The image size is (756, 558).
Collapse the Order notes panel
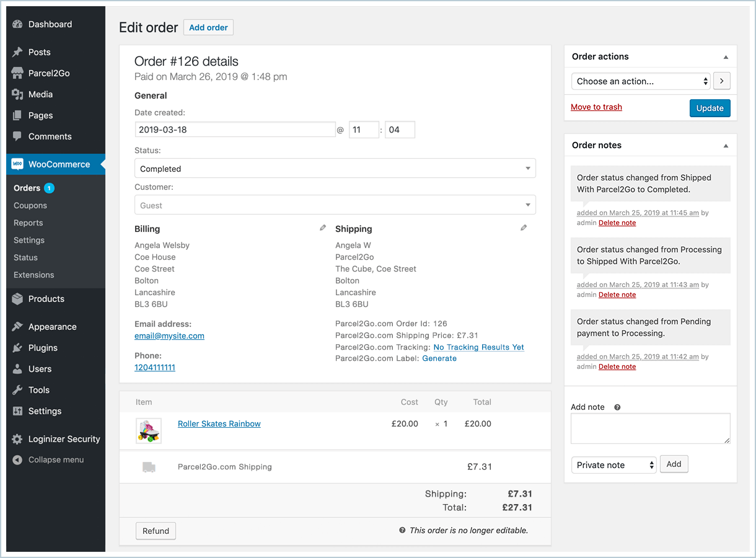(x=726, y=146)
